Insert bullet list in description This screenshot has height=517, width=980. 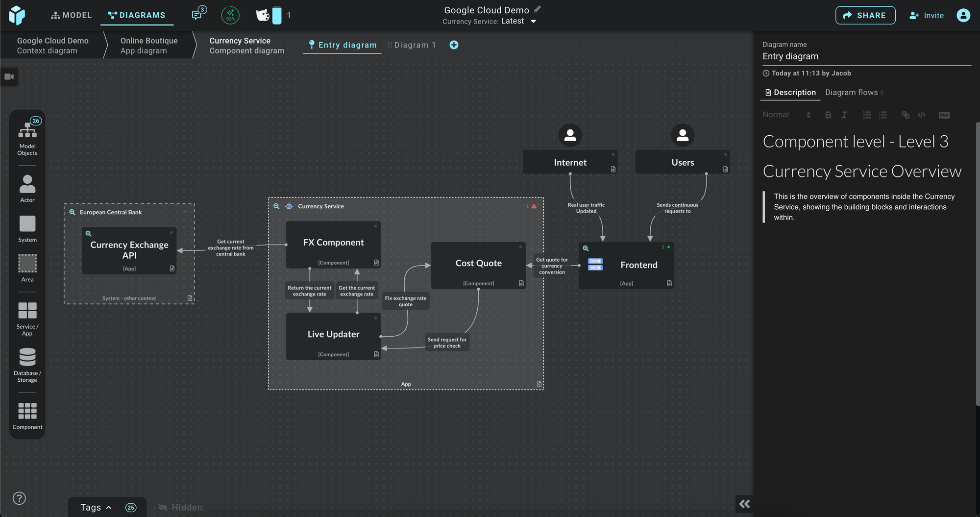(x=883, y=115)
